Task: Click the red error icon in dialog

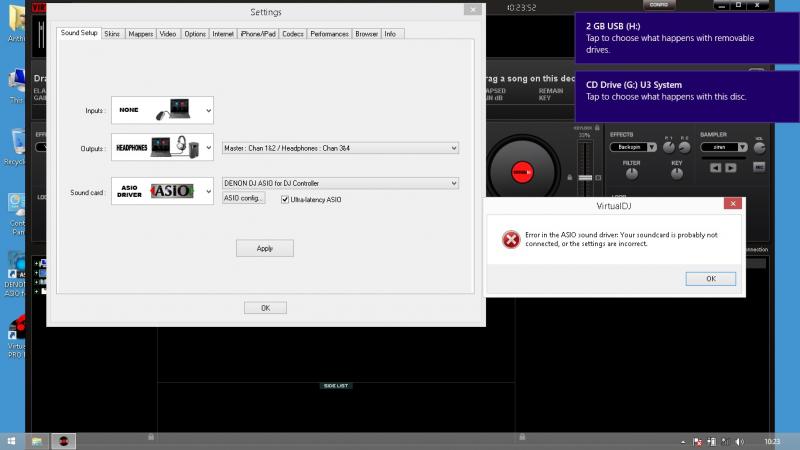Action: tap(511, 239)
